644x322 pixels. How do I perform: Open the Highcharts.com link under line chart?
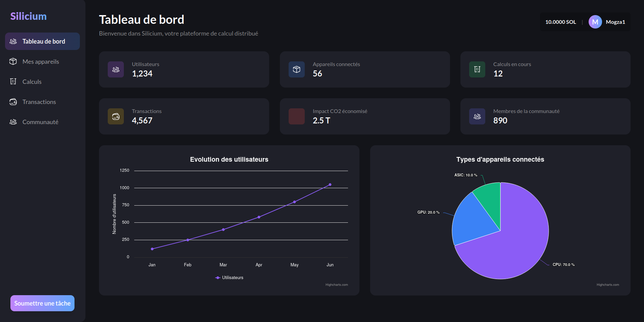coord(337,285)
